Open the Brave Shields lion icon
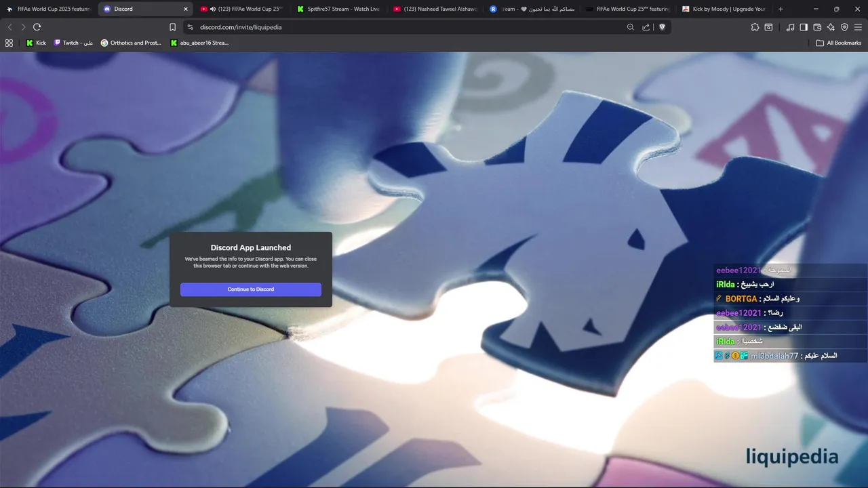 point(663,27)
